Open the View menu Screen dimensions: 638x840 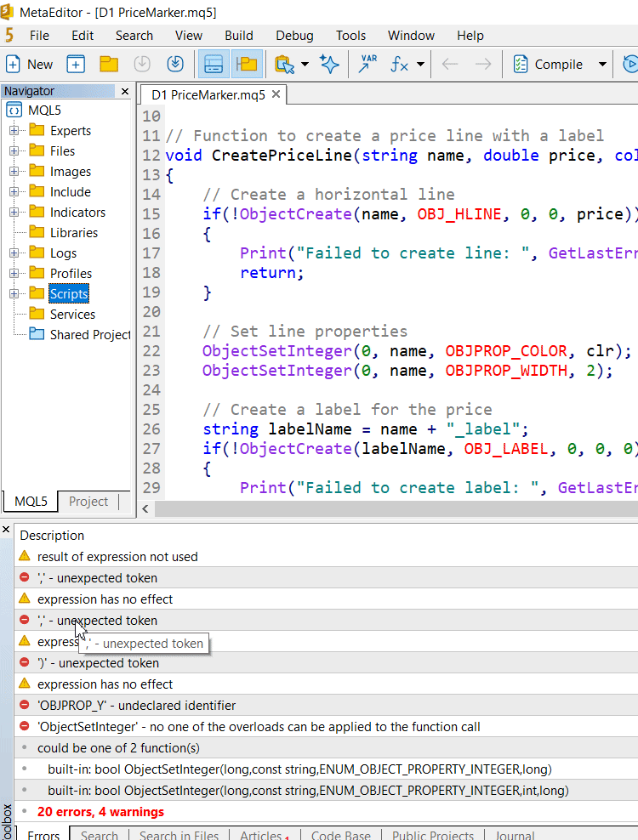pos(189,36)
